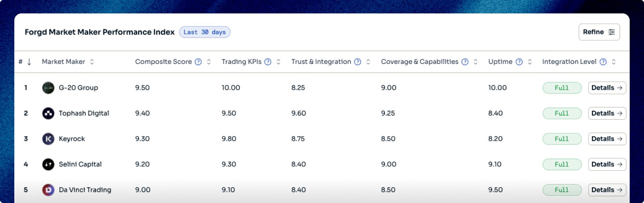Sort by Trading KPIs arrows

278,62
